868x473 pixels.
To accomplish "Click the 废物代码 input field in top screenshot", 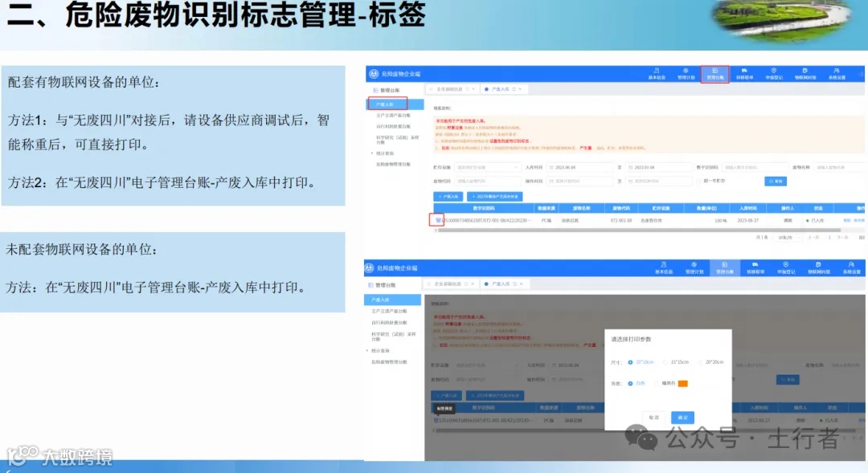I will point(486,181).
